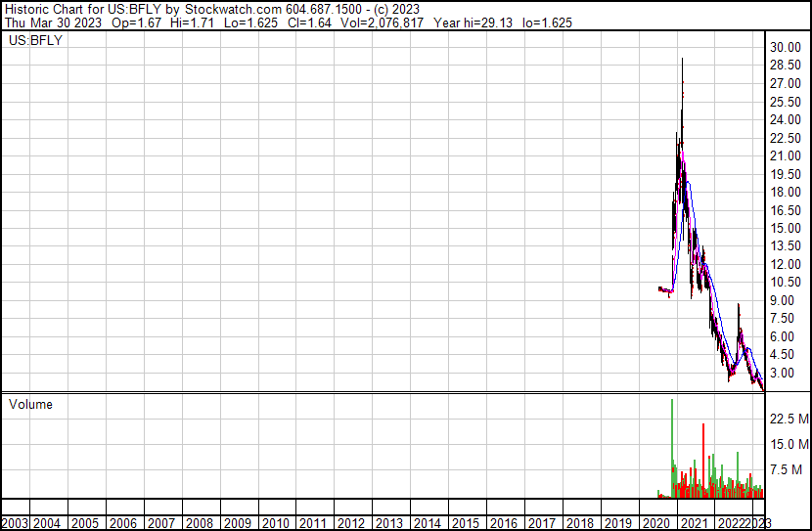Click the 15.00 price axis label
Screen dimensions: 812x531
[x=784, y=229]
